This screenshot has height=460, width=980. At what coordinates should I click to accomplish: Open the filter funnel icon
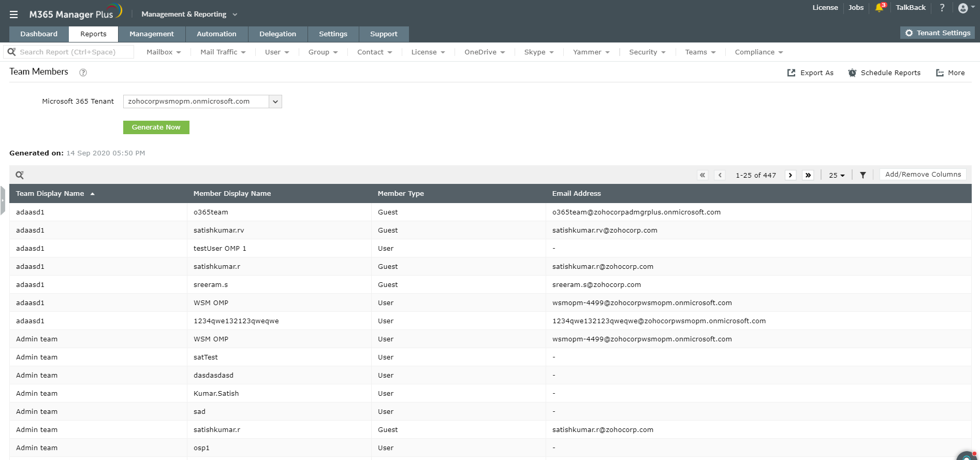(x=863, y=175)
